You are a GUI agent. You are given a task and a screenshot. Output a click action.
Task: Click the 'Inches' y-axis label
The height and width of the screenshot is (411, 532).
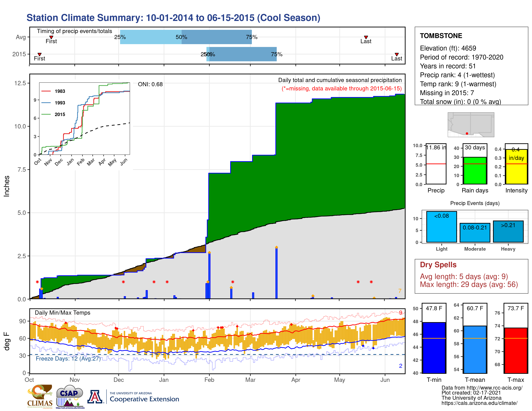(7, 186)
